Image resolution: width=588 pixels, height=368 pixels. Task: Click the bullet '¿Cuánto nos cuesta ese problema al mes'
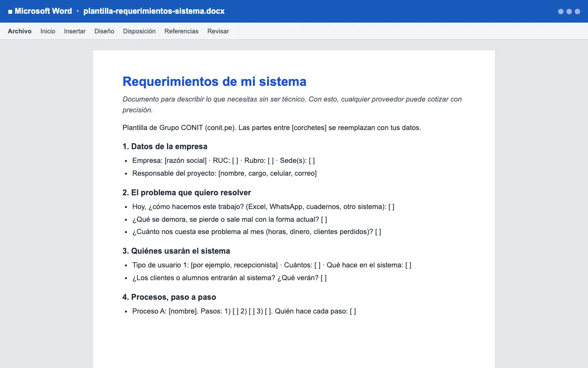point(257,232)
